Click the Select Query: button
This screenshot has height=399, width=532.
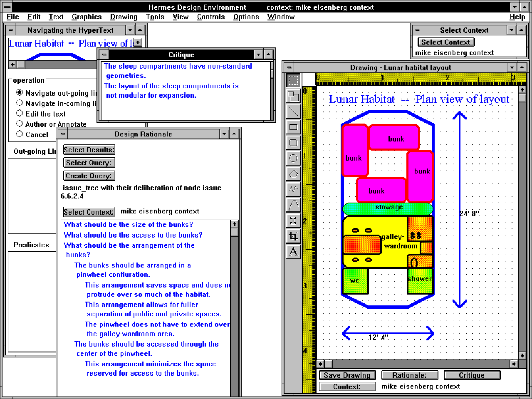click(x=89, y=163)
